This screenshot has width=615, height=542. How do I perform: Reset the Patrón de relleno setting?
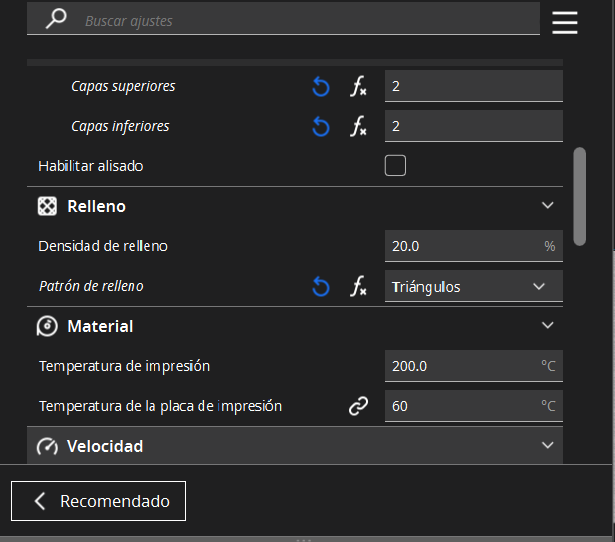pyautogui.click(x=320, y=287)
